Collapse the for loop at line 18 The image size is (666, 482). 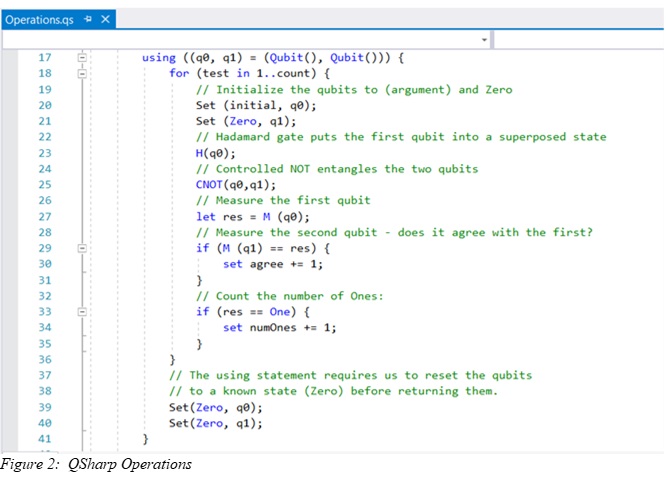[82, 73]
